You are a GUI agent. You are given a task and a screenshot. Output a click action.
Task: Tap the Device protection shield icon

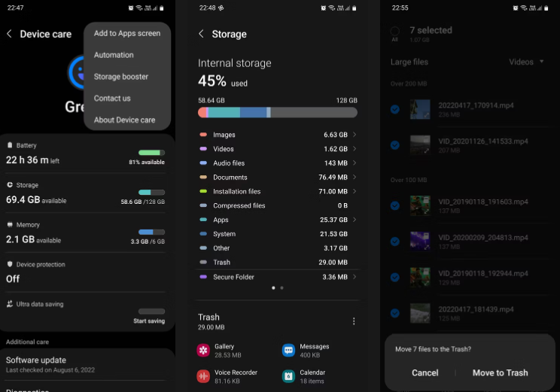coord(10,264)
